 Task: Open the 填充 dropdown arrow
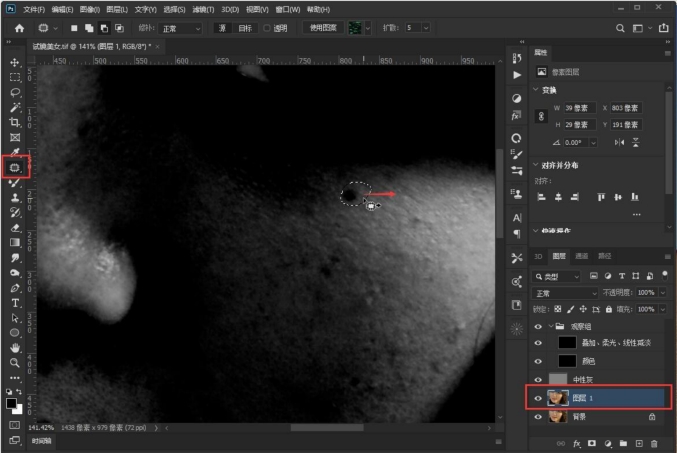coord(663,309)
